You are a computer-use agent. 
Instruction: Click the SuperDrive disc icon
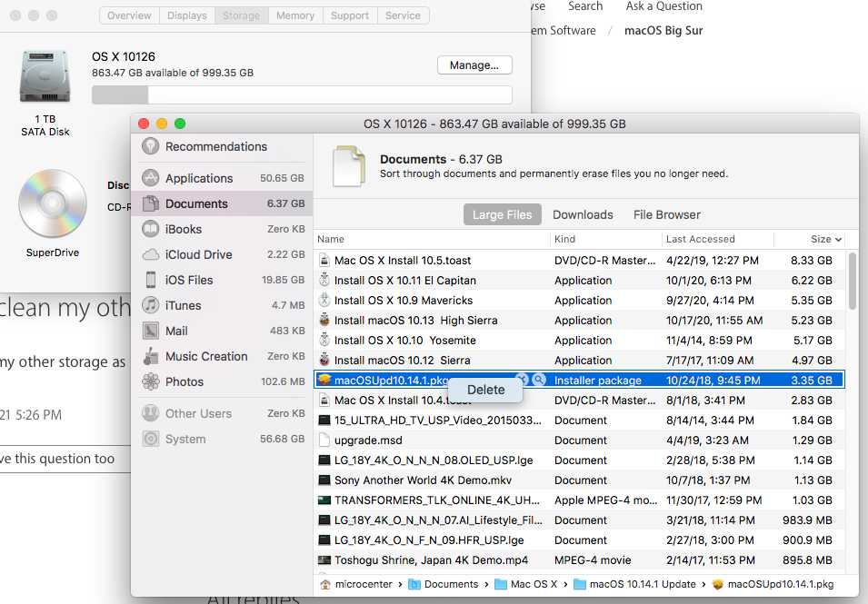[x=53, y=203]
